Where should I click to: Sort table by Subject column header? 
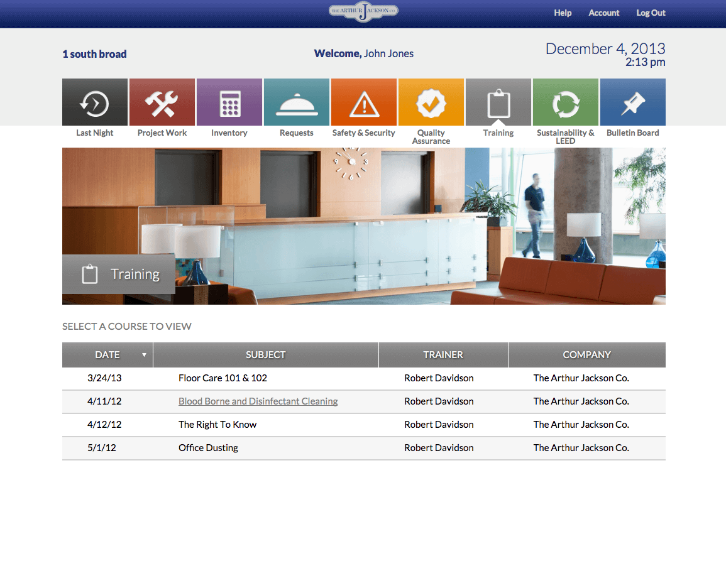(265, 355)
